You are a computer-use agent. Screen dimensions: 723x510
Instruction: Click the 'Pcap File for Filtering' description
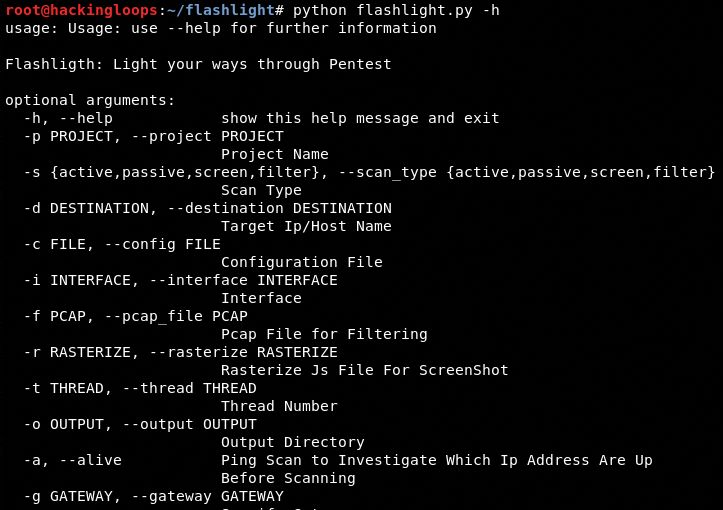[x=324, y=334]
